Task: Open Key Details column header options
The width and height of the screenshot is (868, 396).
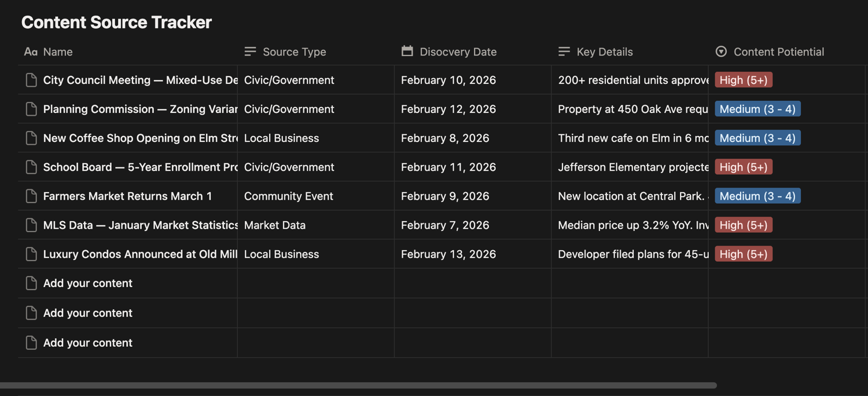Action: click(604, 52)
